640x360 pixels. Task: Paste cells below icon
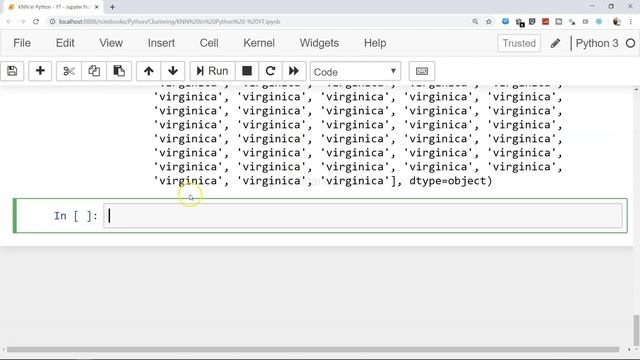point(119,71)
